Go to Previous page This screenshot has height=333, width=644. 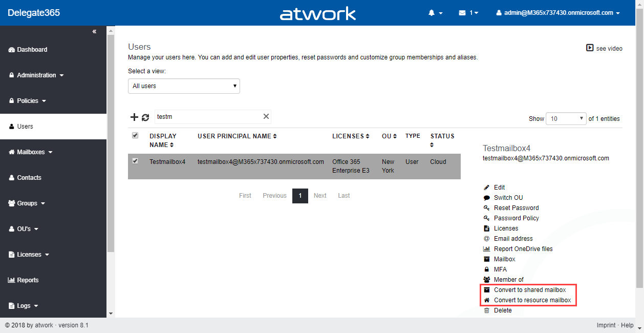274,196
